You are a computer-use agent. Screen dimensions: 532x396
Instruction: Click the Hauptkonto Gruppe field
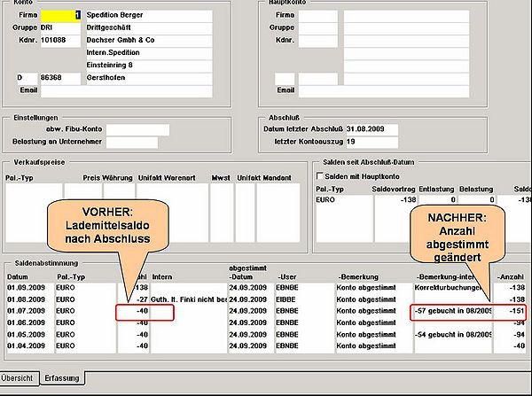coord(318,27)
